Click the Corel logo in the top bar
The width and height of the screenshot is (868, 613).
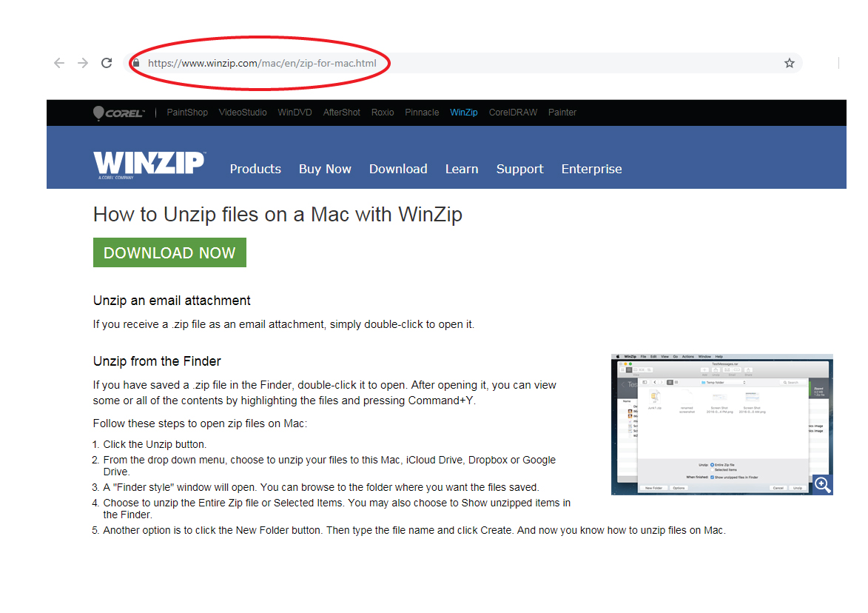pyautogui.click(x=119, y=113)
